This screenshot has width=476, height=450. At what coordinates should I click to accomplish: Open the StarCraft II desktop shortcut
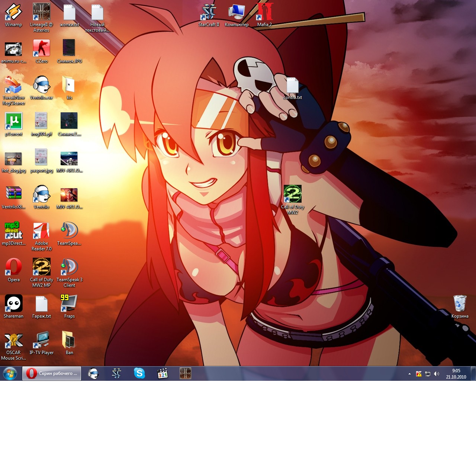(x=209, y=13)
